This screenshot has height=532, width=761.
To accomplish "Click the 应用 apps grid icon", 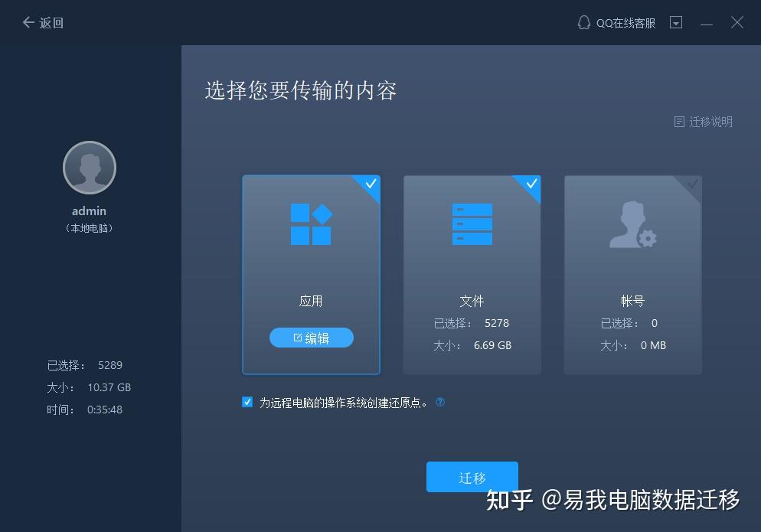I will point(311,224).
